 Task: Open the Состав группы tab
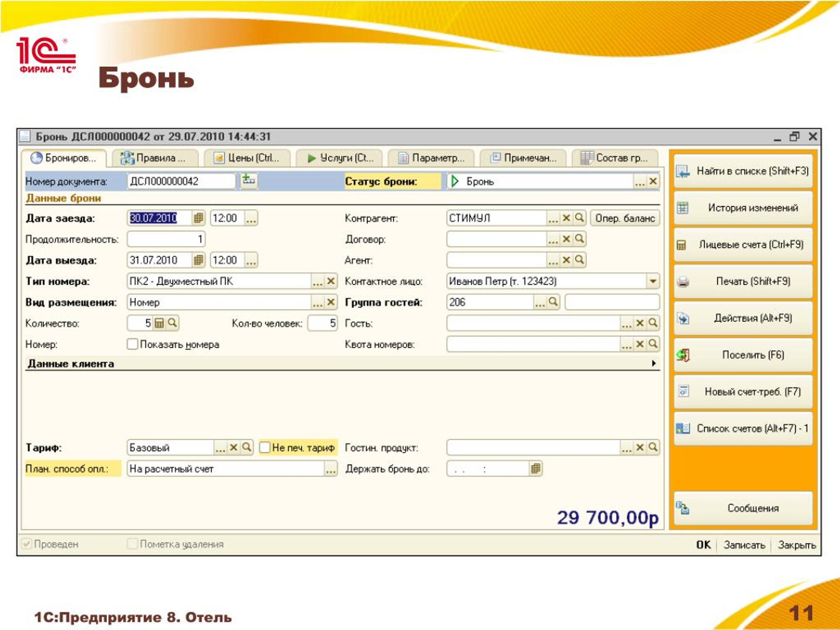point(615,158)
